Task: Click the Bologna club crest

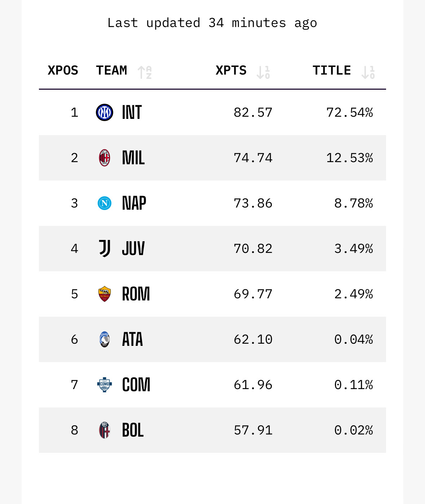Action: (x=105, y=430)
